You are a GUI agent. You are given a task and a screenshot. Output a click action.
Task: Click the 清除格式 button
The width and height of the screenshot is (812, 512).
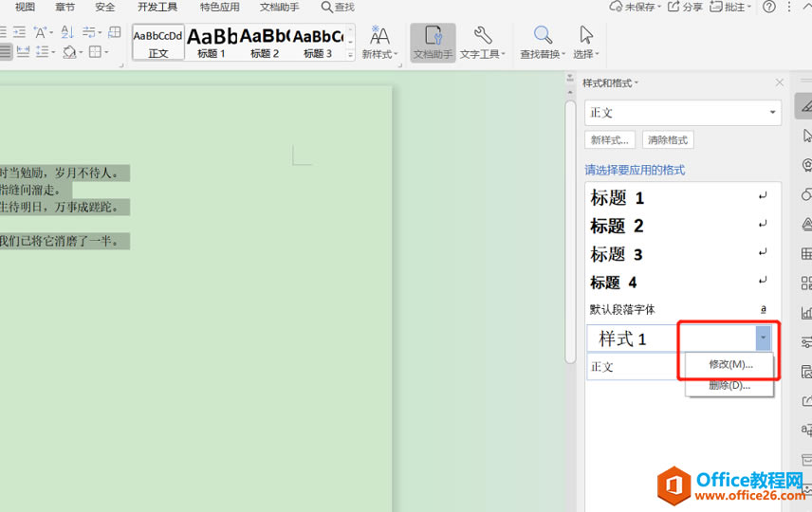[668, 139]
